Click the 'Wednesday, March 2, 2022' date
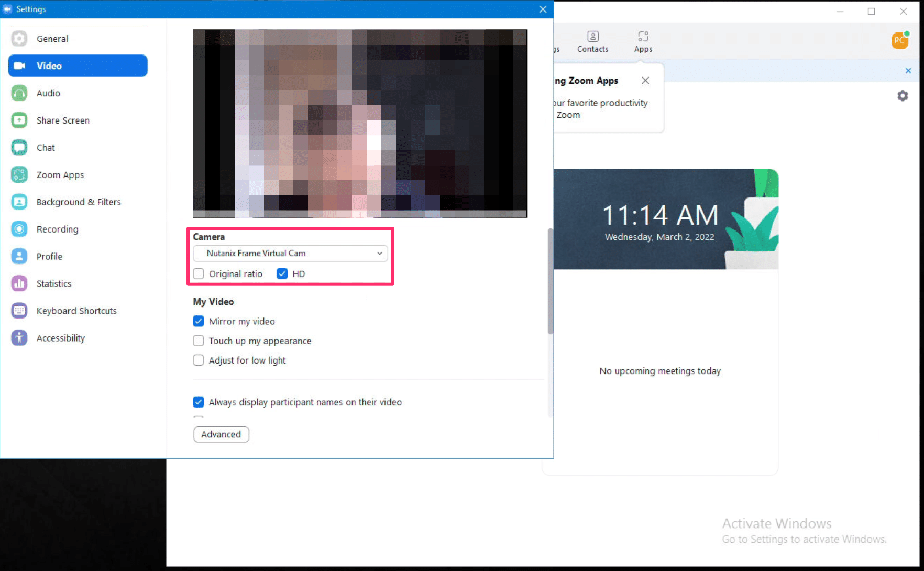 pos(659,237)
